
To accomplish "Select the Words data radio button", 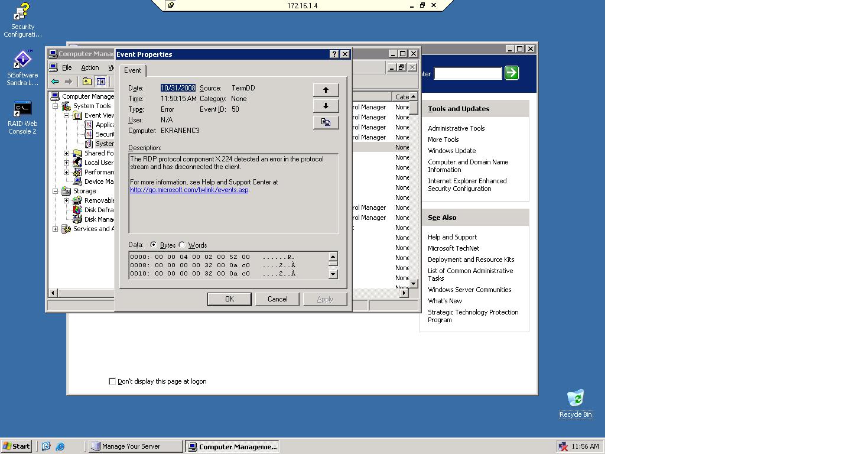I will click(182, 245).
